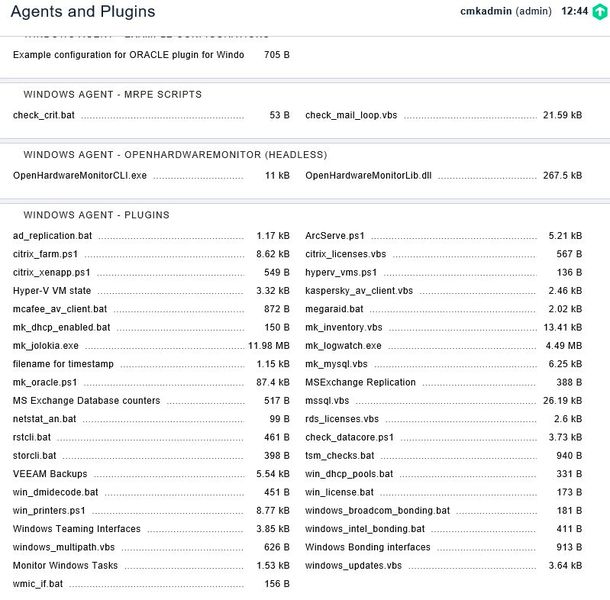
Task: Open VEEAM Backups plugin
Action: tap(50, 474)
